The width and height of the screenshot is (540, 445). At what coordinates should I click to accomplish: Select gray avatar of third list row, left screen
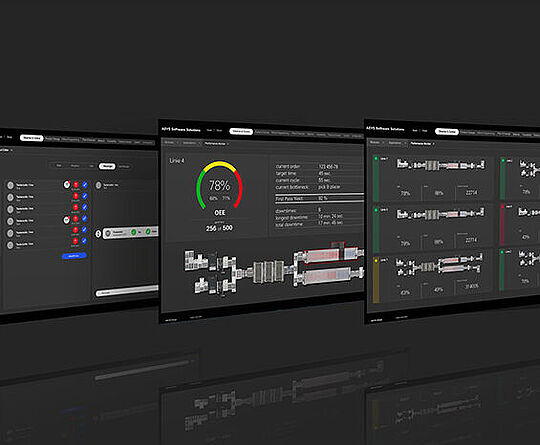10,209
